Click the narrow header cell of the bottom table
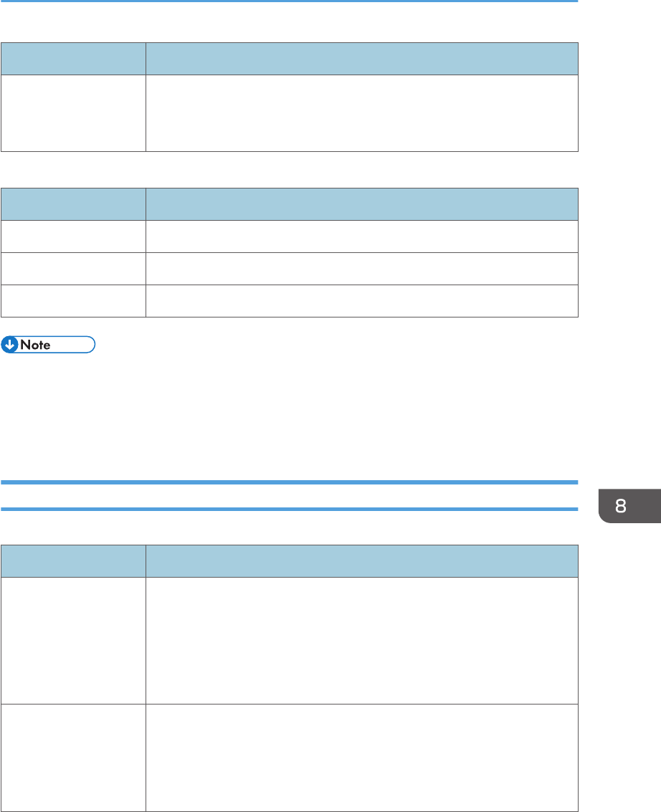Image resolution: width=661 pixels, height=812 pixels. (x=74, y=561)
